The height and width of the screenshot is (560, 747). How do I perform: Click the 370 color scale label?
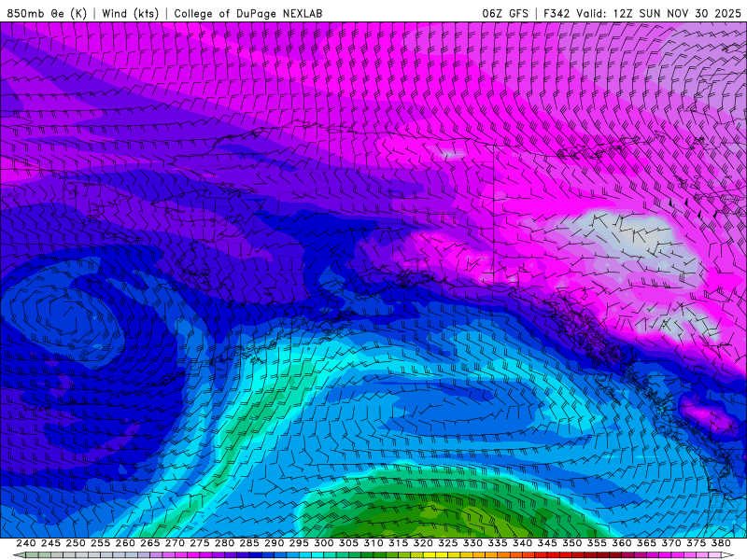pos(670,543)
